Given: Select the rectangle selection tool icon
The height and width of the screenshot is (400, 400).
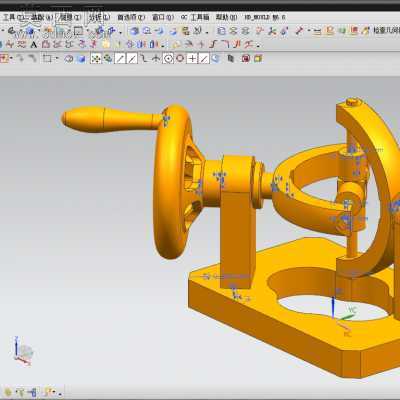Looking at the screenshot, I should point(47,59).
